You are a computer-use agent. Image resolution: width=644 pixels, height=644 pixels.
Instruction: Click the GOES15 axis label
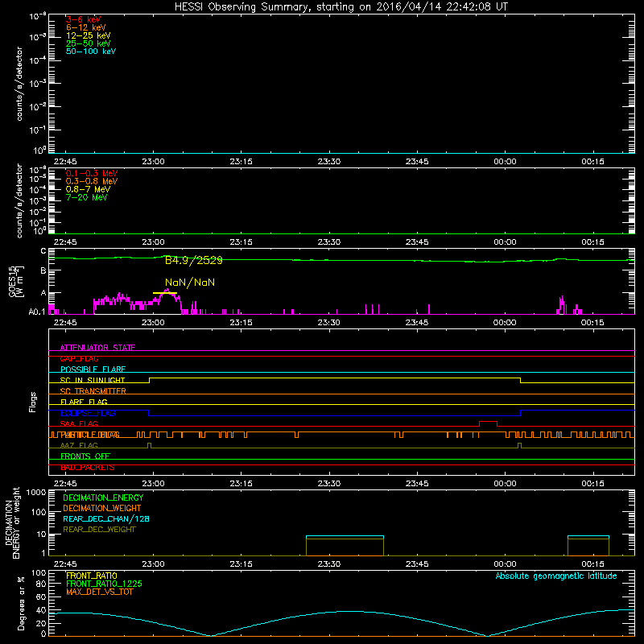pyautogui.click(x=12, y=281)
